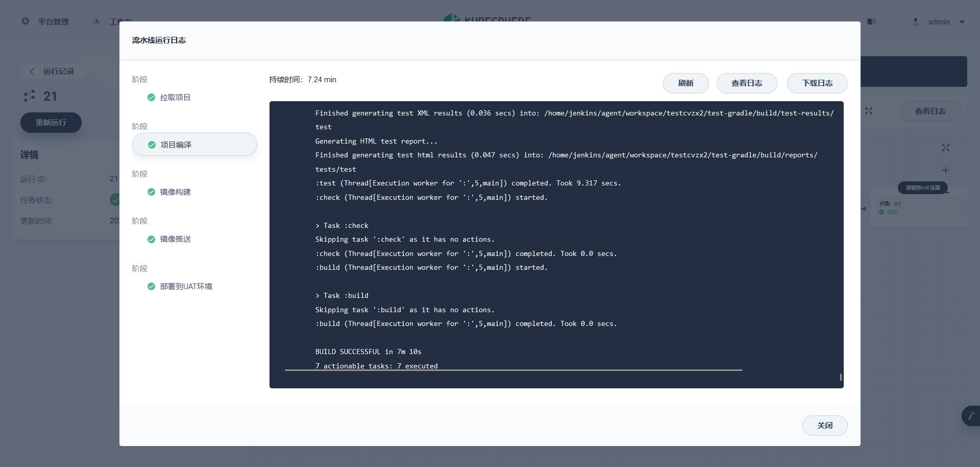The width and height of the screenshot is (980, 467).
Task: Click the 流水线运行日志 dialog title
Action: click(159, 40)
